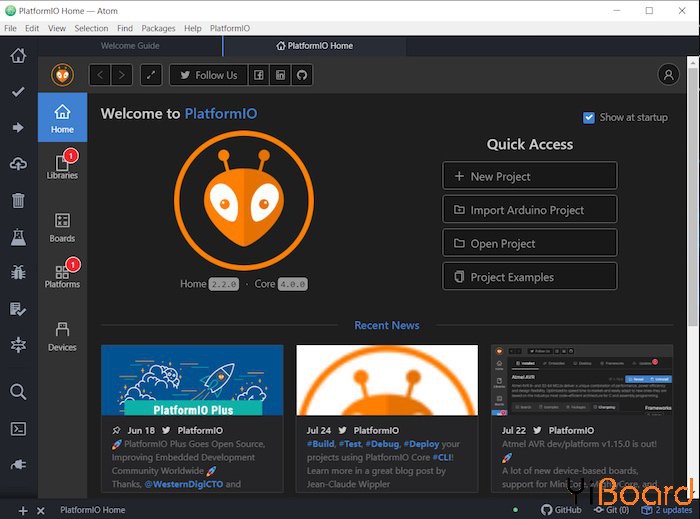
Task: Select the PlatformIO Home tab
Action: tap(314, 46)
